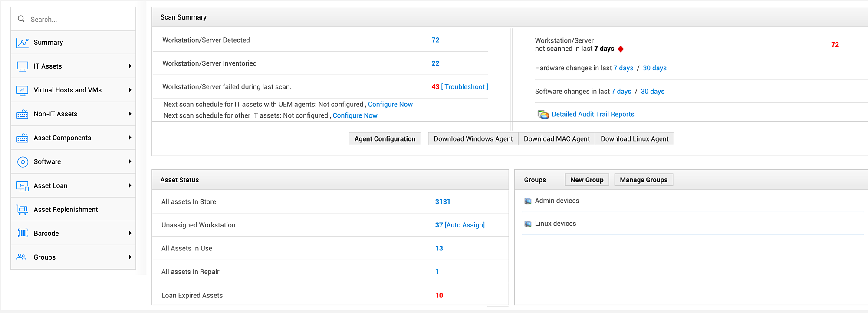Click the Software disc icon
Viewport: 868px width, 313px height.
point(23,162)
